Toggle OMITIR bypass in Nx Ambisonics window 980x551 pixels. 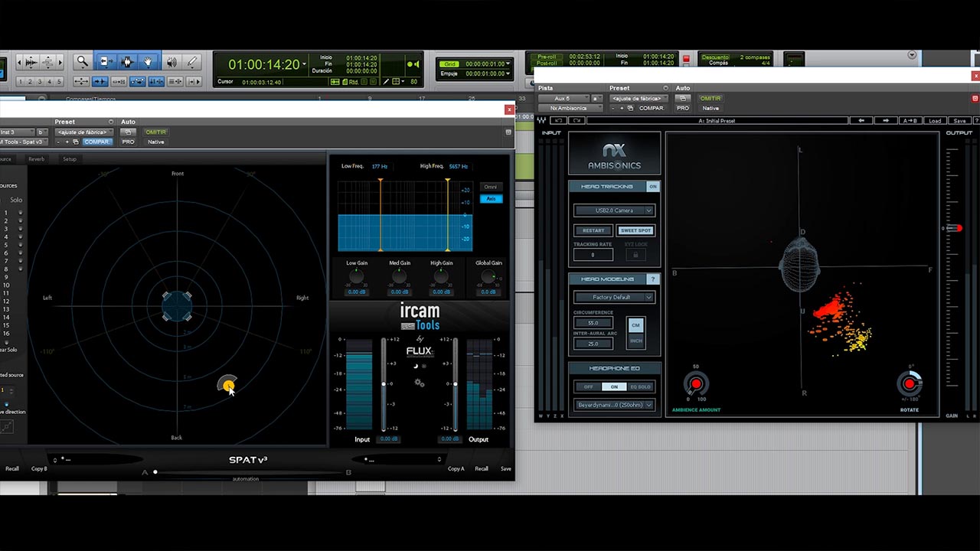710,99
